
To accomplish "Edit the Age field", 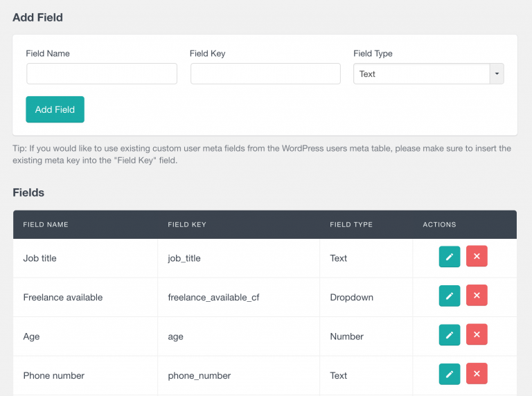I will pyautogui.click(x=449, y=335).
